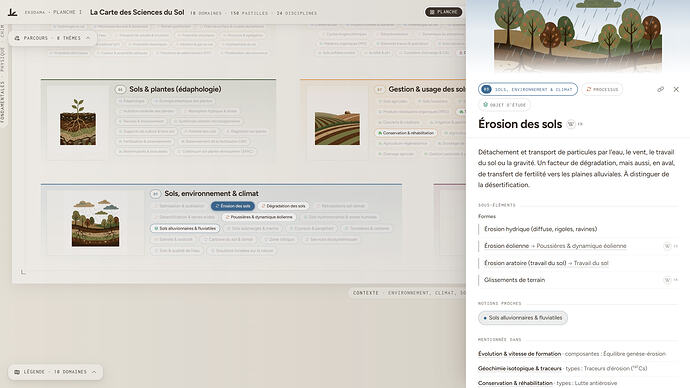Viewport: 690px width, 388px height.
Task: Click the Sols & plantes (édaphologie) heading
Action: click(175, 89)
